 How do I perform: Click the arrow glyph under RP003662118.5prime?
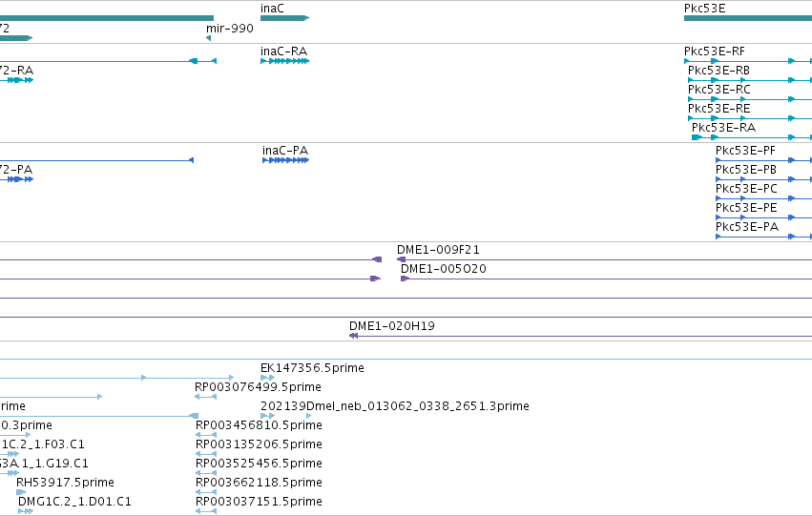point(205,492)
